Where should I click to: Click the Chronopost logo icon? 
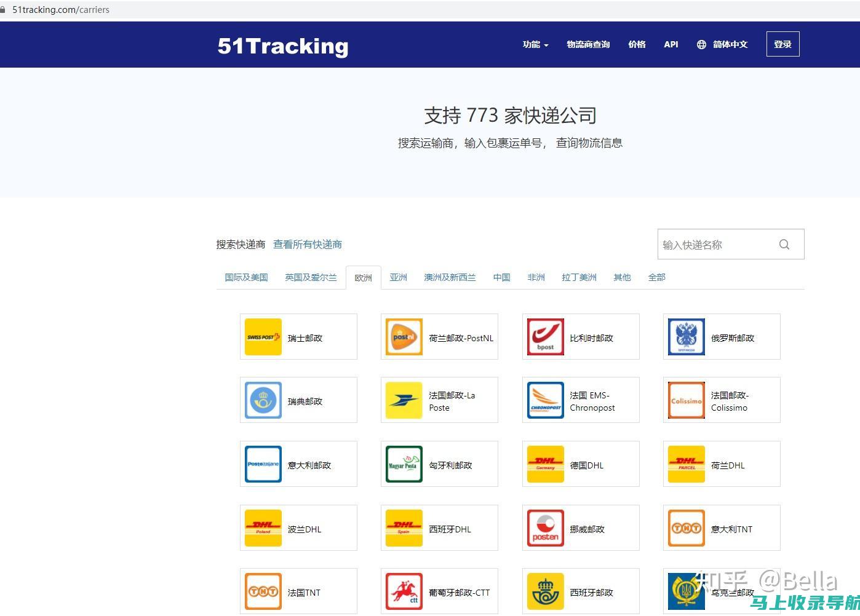pyautogui.click(x=546, y=400)
